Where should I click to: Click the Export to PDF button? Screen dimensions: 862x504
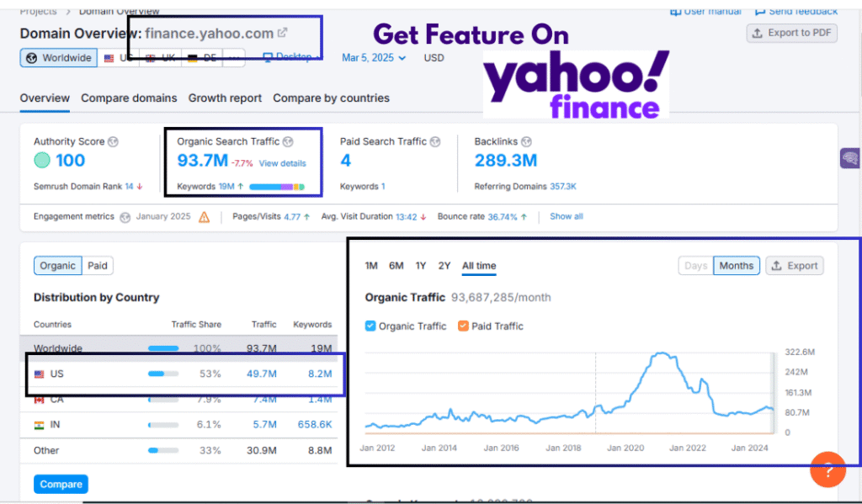point(791,33)
